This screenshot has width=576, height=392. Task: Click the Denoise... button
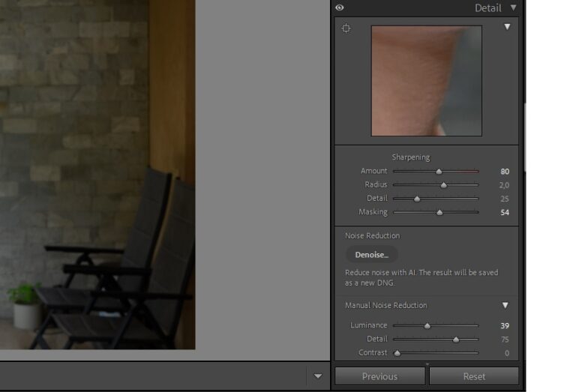(371, 255)
